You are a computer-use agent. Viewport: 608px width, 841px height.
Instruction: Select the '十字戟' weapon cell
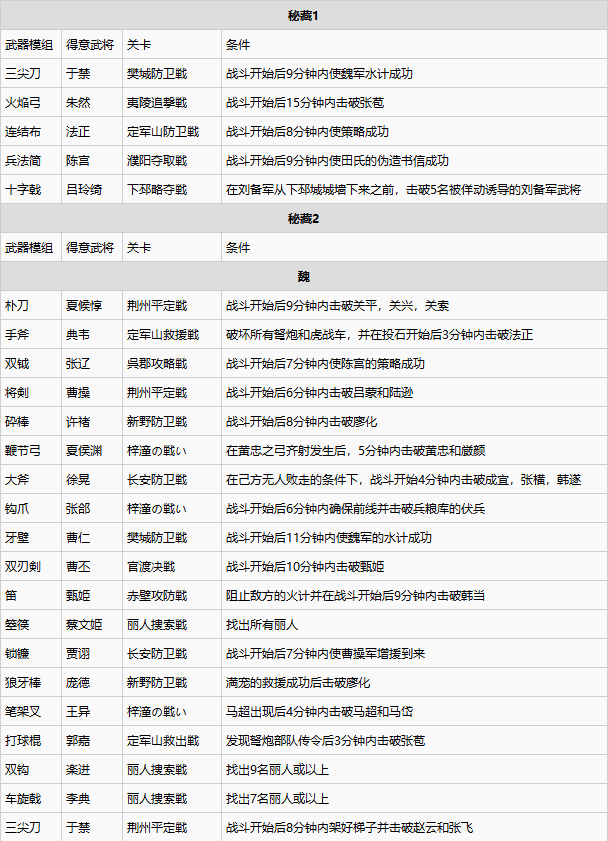tap(31, 189)
